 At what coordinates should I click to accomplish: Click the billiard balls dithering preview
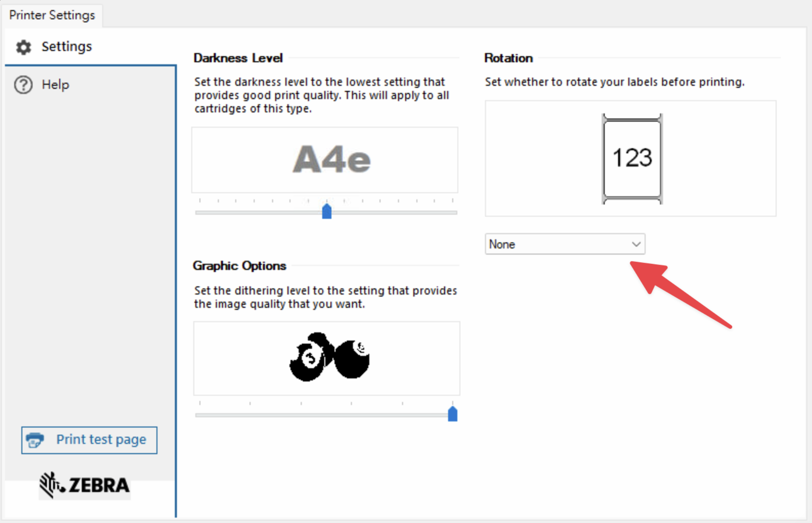330,357
